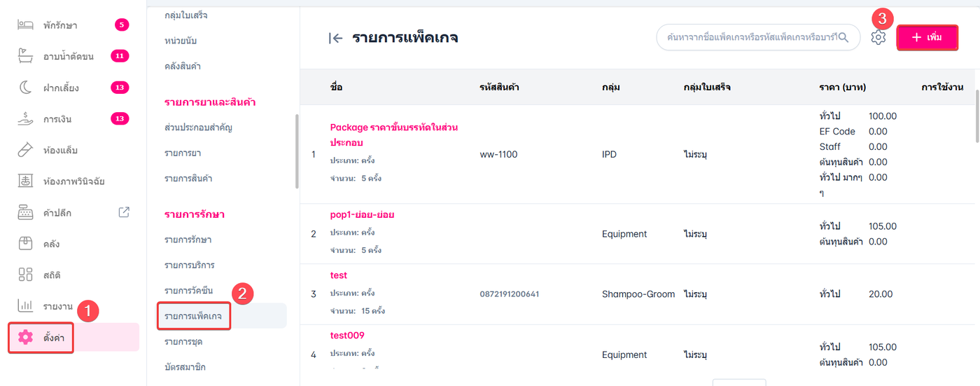Click the finance hand-coin icon
The image size is (980, 386).
tap(25, 119)
